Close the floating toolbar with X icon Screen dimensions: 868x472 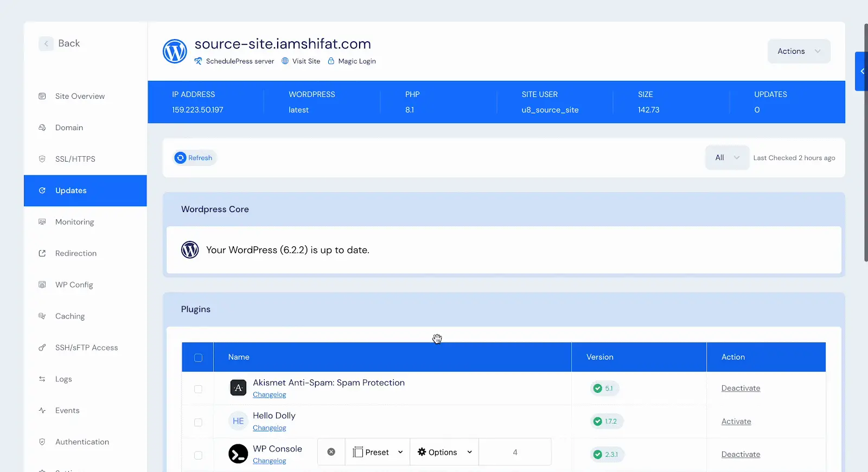[x=331, y=452]
